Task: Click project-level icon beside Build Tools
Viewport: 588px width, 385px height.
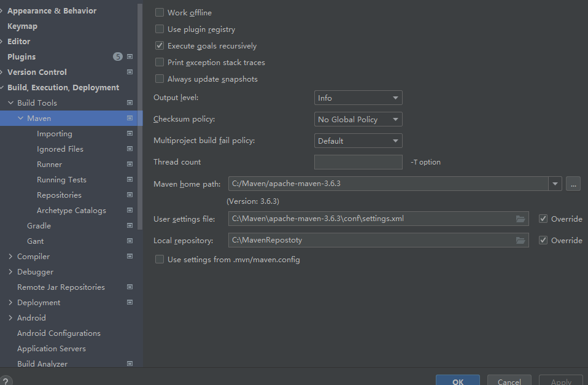Action: pyautogui.click(x=130, y=103)
